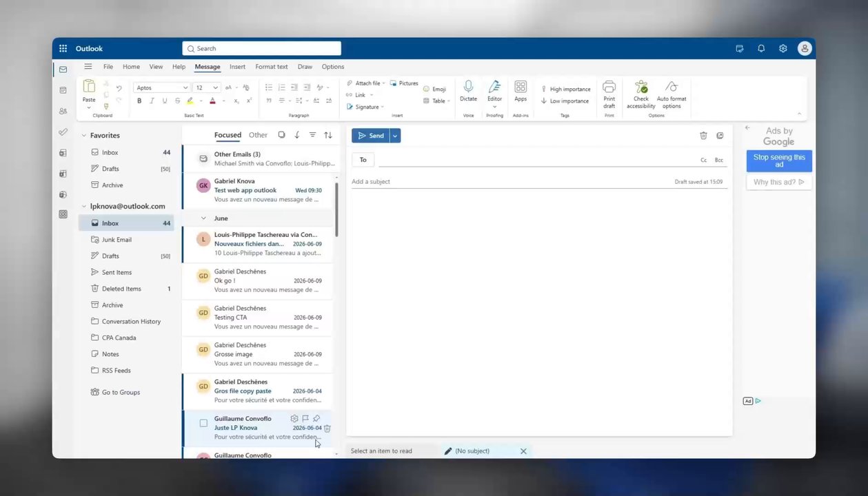Screen dimensions: 868x496
Task: Toggle the navigation pane hamburger
Action: pyautogui.click(x=88, y=67)
